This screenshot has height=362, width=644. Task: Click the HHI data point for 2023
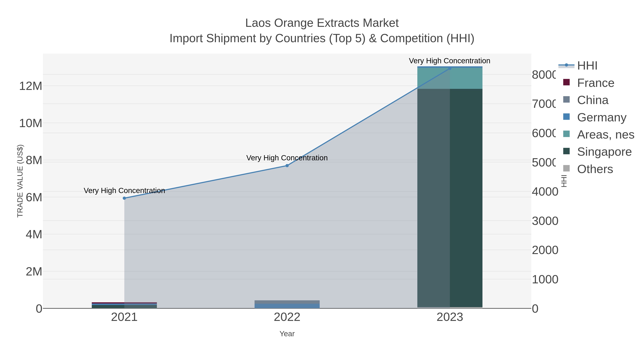click(450, 68)
